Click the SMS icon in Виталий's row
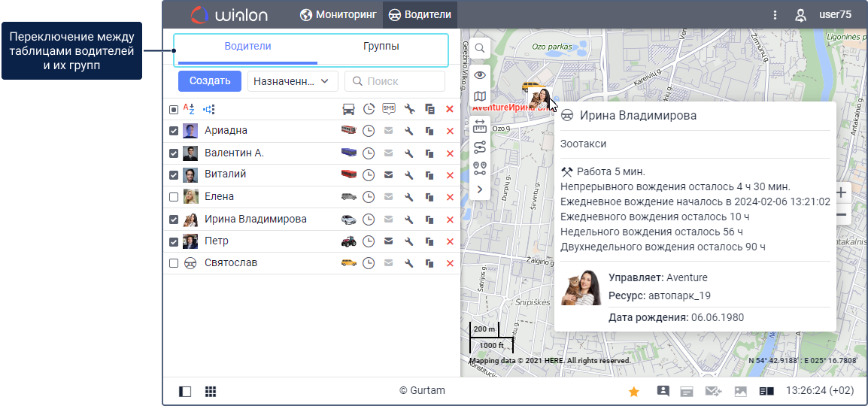This screenshot has height=406, width=868. (x=389, y=175)
